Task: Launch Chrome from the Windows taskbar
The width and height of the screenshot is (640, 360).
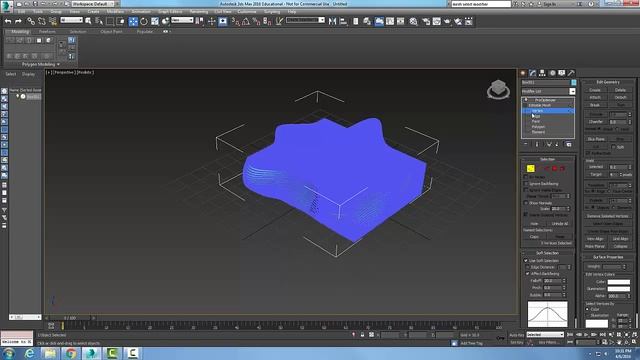Action: [x=71, y=353]
